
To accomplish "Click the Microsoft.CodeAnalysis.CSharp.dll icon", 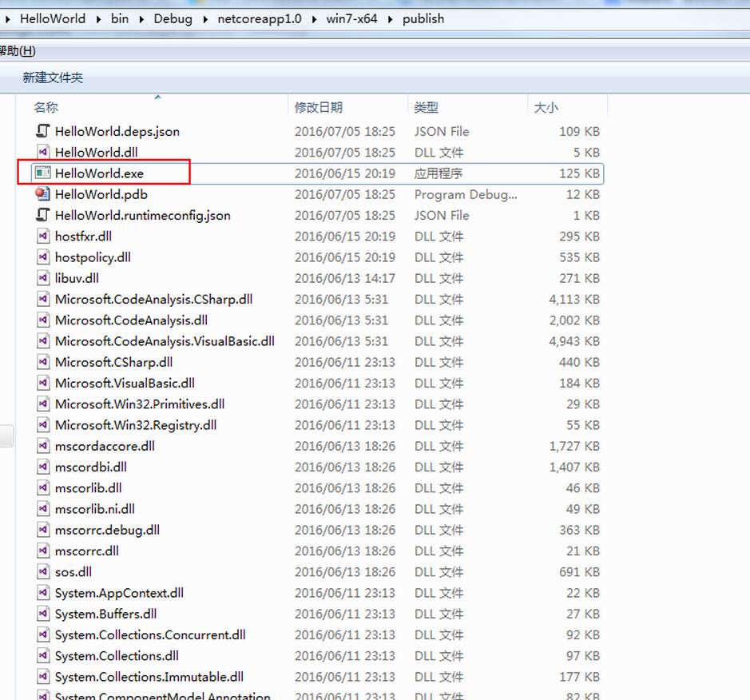I will [x=43, y=299].
